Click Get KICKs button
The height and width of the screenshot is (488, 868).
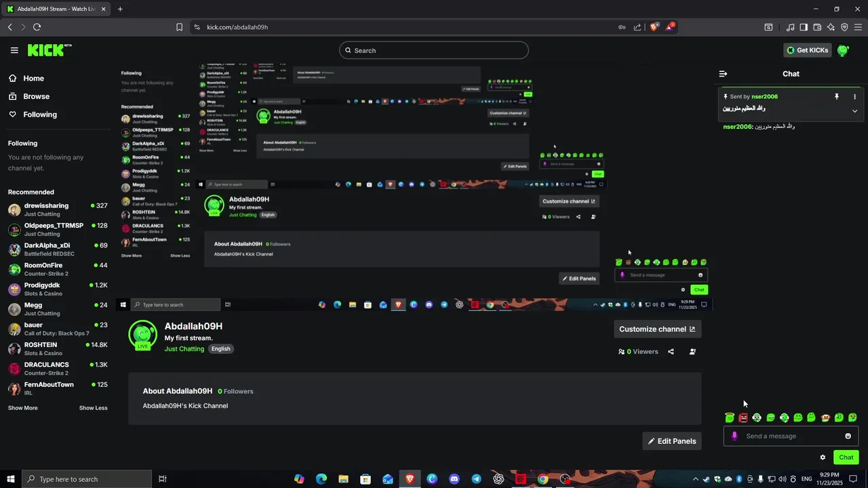click(807, 50)
